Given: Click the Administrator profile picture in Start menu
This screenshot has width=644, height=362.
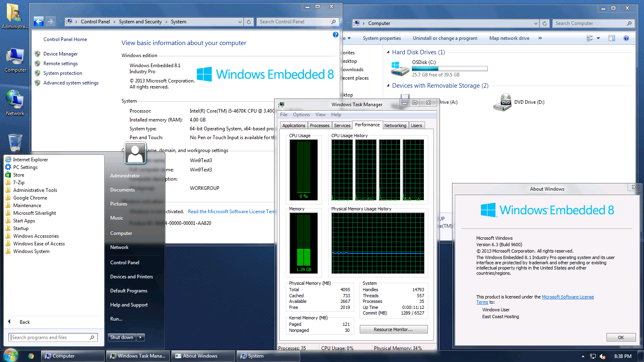Looking at the screenshot, I should point(135,153).
